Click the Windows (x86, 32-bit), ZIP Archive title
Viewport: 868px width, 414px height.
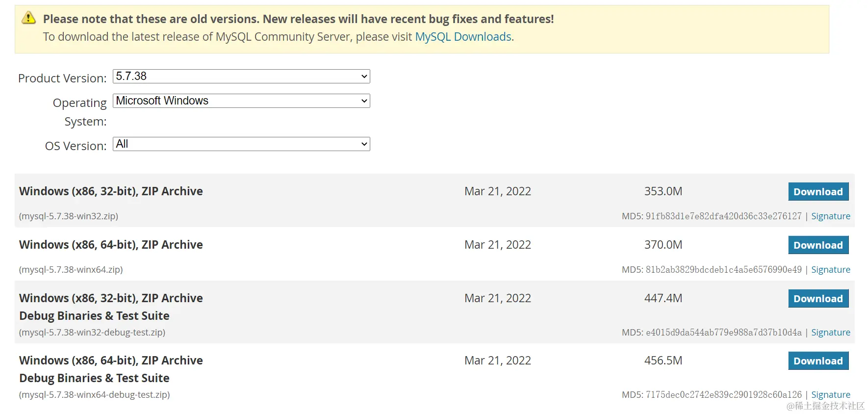click(111, 191)
